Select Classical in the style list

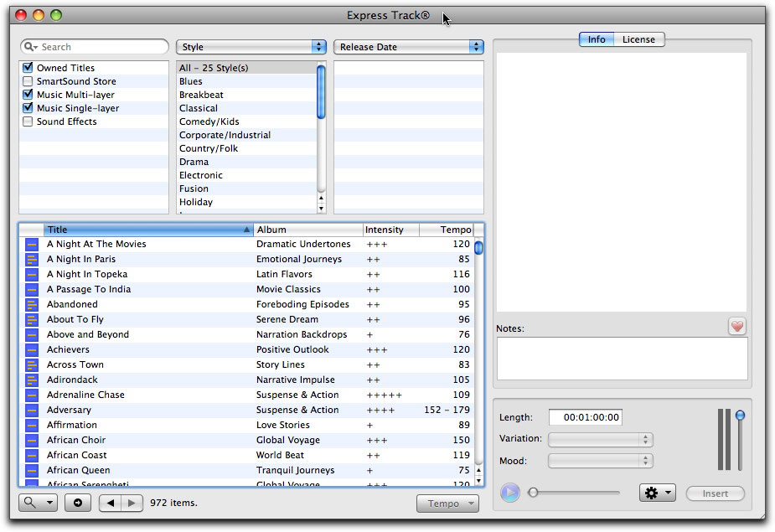pos(246,108)
